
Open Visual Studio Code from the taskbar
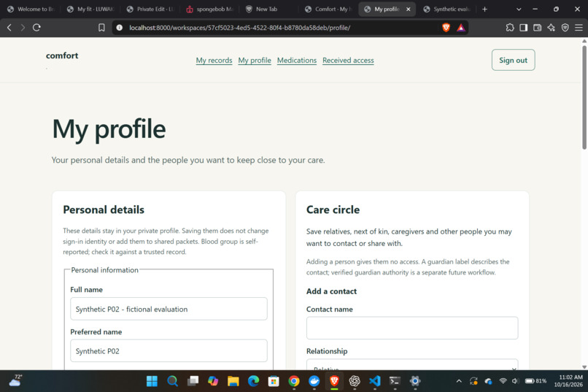[x=375, y=381]
